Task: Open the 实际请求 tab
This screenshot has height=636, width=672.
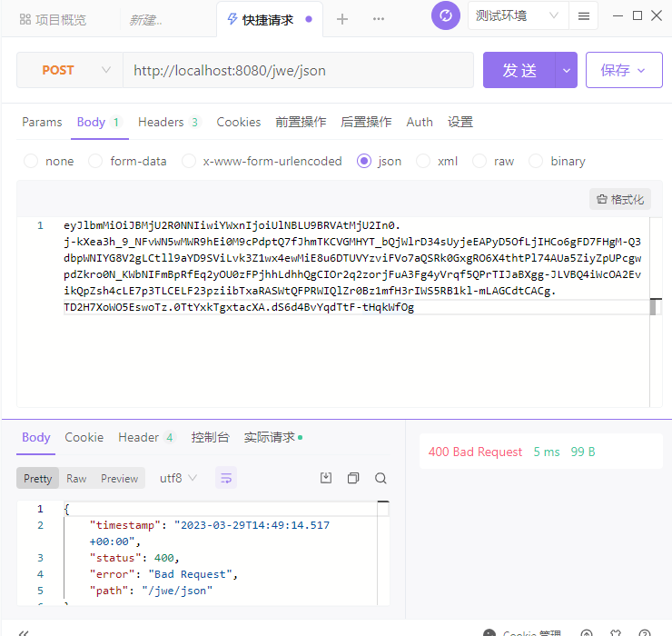Action: coord(273,437)
